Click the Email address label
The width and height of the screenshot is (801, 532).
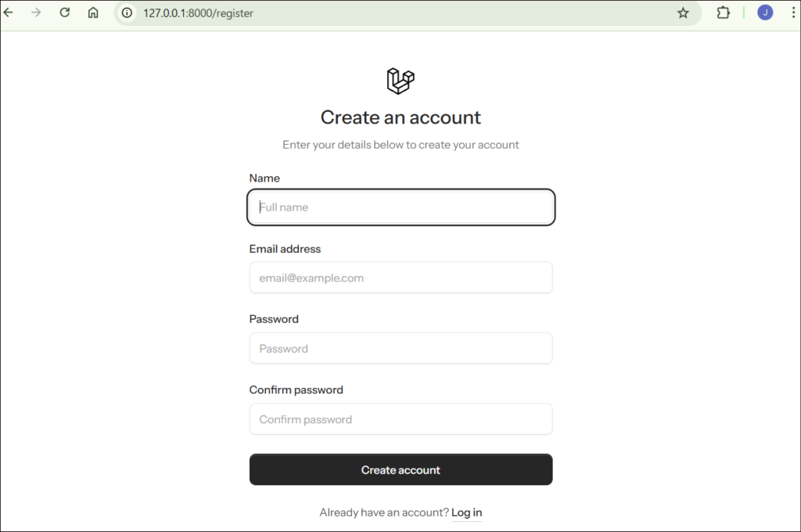pos(285,249)
